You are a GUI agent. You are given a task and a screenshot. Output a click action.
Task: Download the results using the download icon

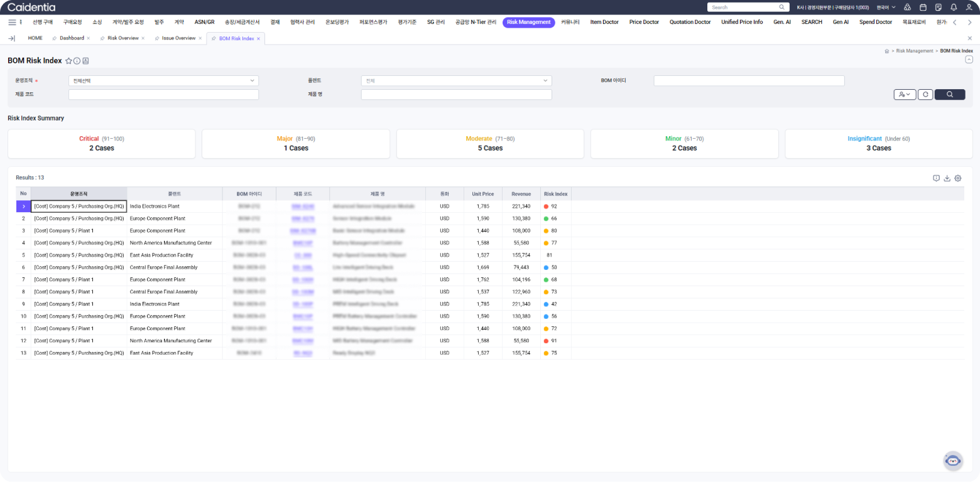[x=947, y=178]
